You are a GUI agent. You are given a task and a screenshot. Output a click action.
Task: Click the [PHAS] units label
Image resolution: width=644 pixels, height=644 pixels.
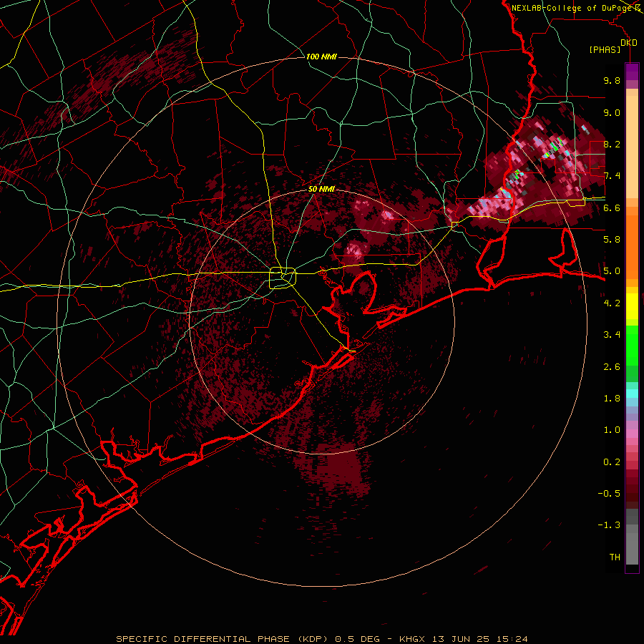pyautogui.click(x=605, y=50)
